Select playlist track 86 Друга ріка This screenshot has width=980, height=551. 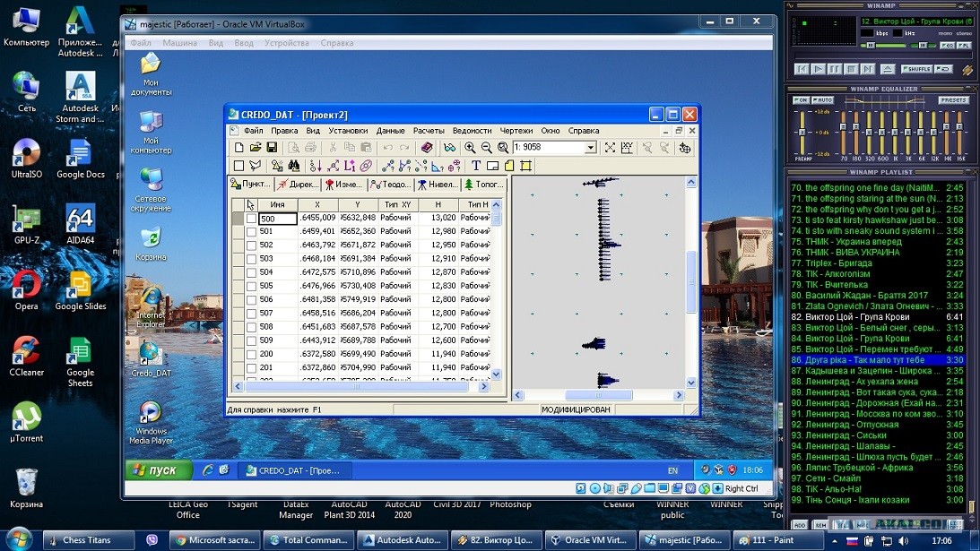[877, 360]
